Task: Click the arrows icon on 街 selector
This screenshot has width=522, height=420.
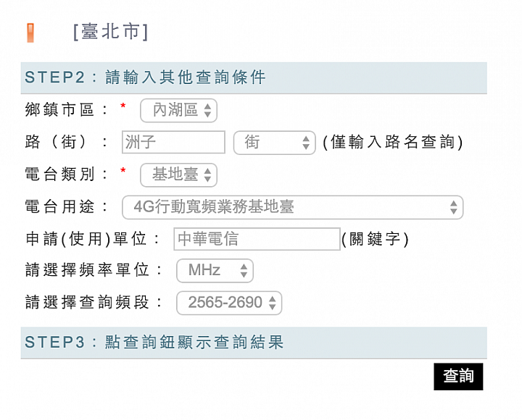Action: pos(306,143)
